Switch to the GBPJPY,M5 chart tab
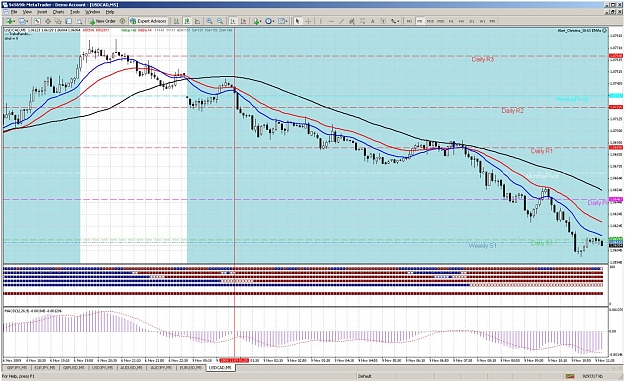Screen dimensions: 625x381 point(17,367)
